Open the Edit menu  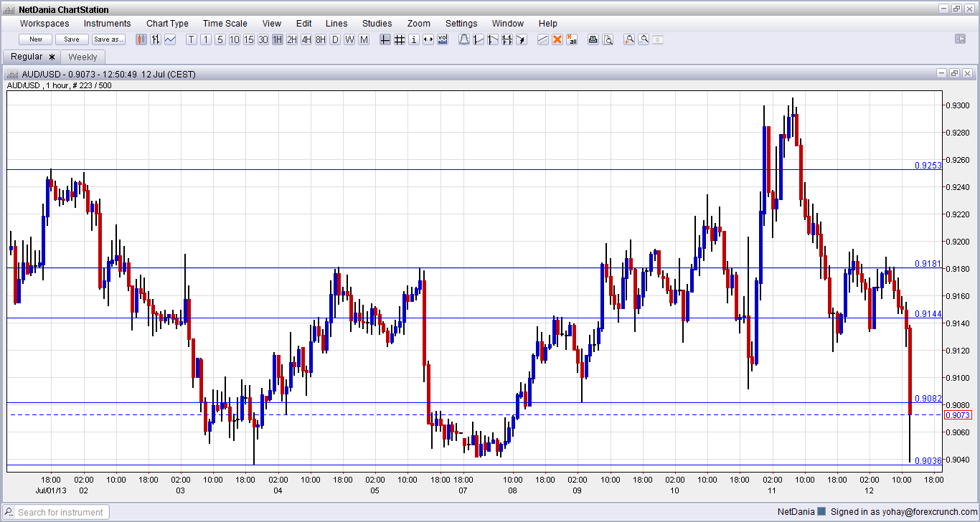point(303,24)
